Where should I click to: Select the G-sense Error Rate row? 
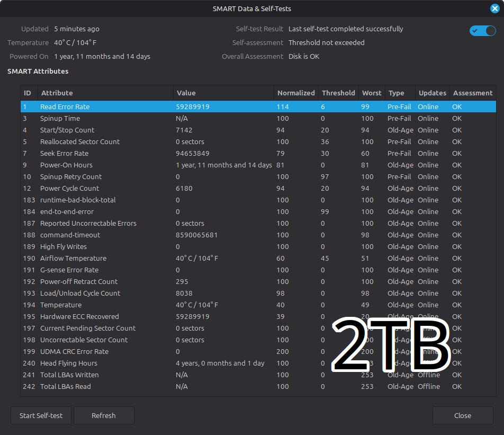258,270
